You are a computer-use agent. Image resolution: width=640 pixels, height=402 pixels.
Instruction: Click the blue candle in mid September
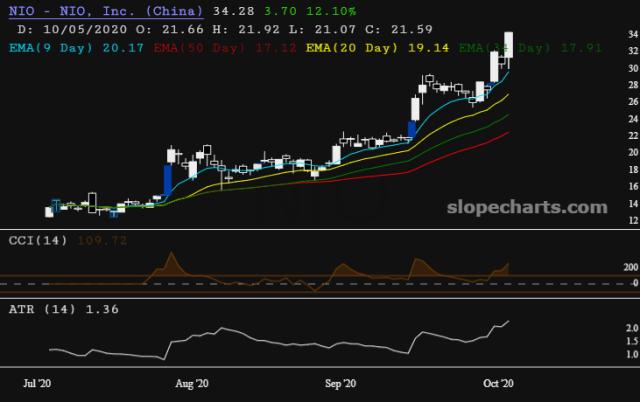pyautogui.click(x=411, y=130)
